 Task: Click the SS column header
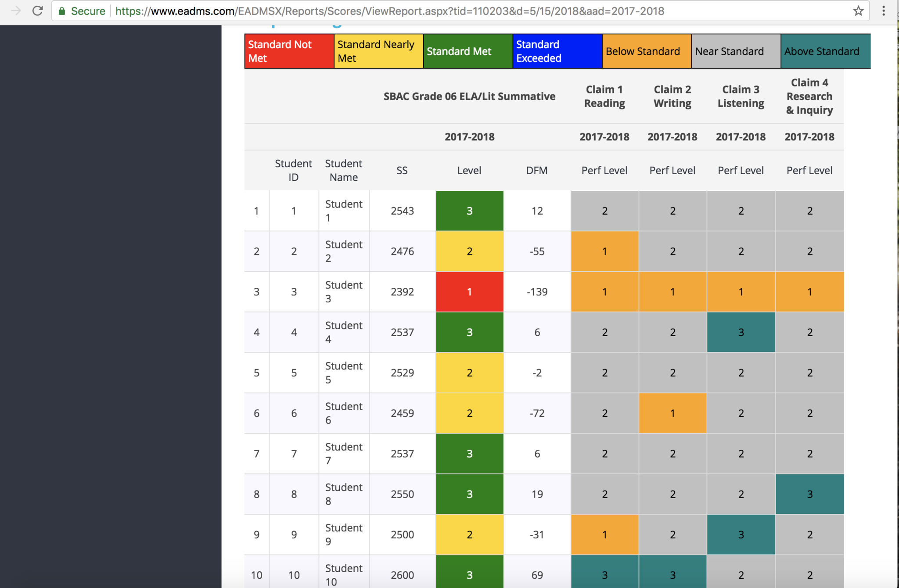402,170
